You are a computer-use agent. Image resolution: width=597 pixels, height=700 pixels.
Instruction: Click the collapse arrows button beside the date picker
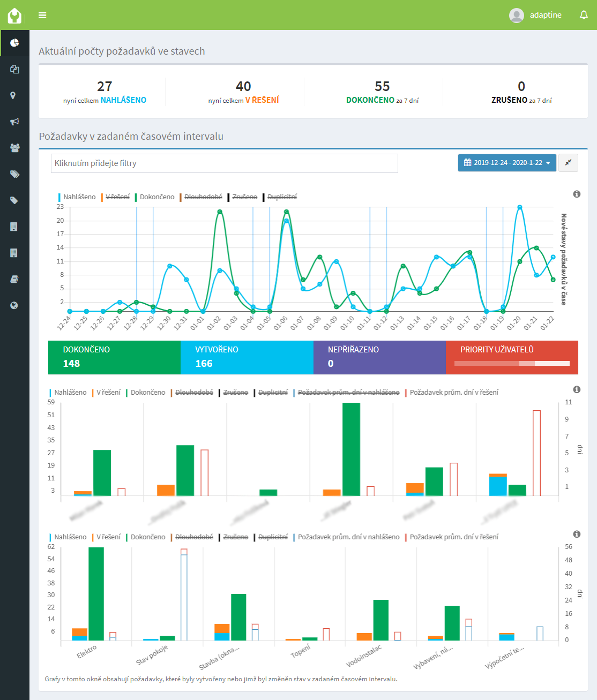coord(569,163)
